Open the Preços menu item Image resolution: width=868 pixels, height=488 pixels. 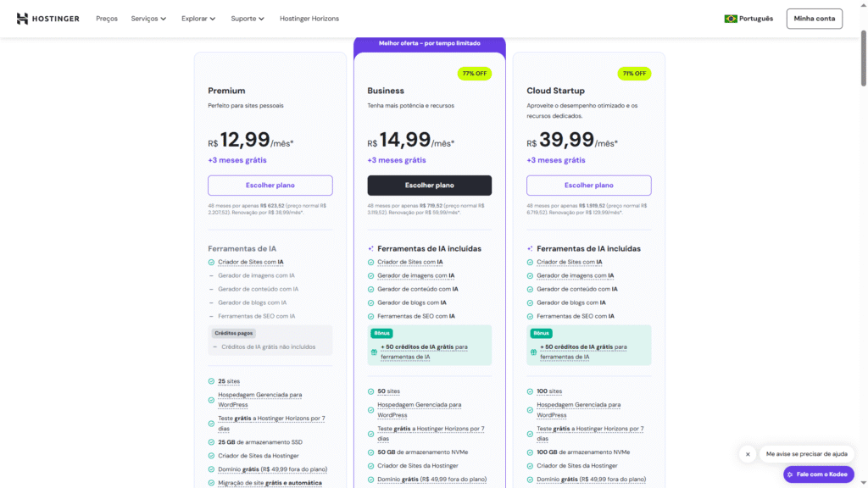coord(106,19)
